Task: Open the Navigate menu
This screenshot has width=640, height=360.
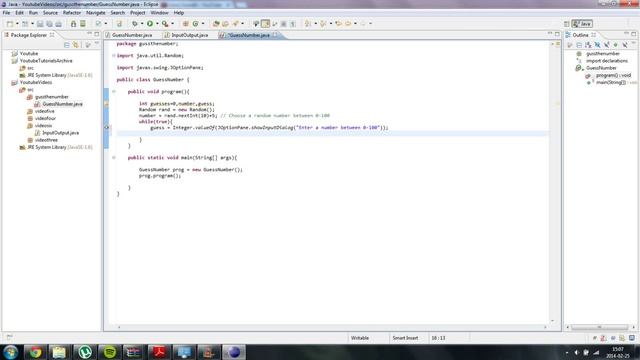Action: (x=96, y=13)
